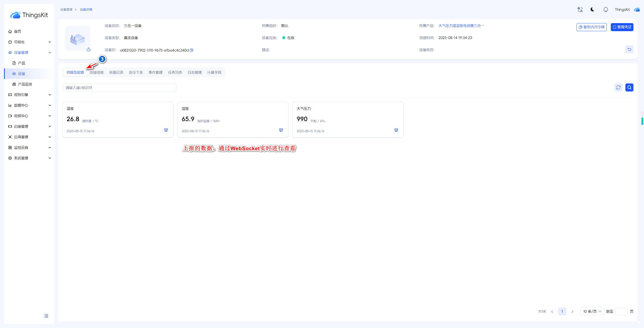Click the language translation icon
The height and width of the screenshot is (328, 644).
(x=580, y=10)
